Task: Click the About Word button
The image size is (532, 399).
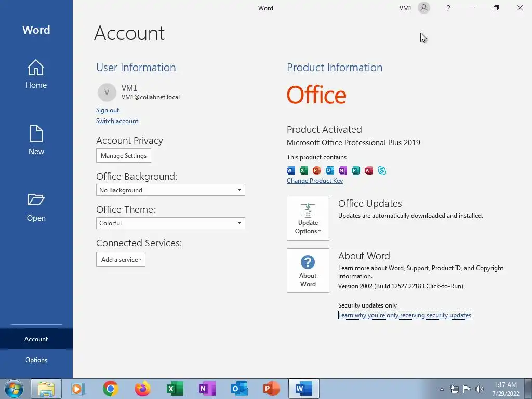Action: pos(308,271)
